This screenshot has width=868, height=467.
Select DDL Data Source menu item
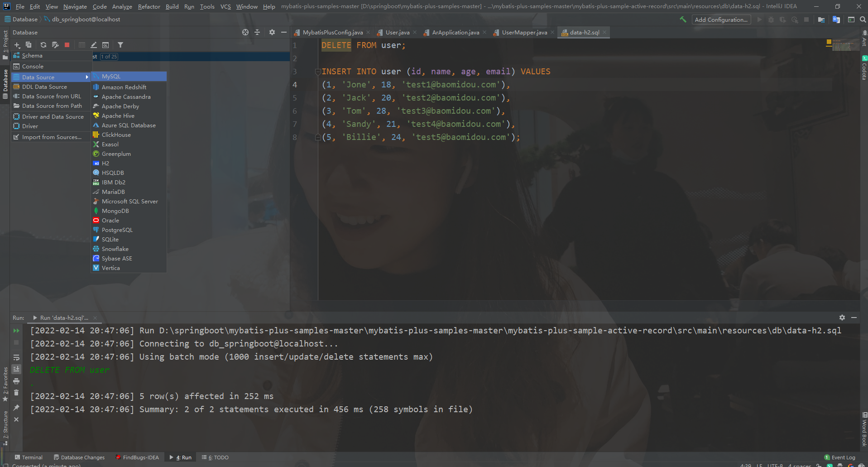pyautogui.click(x=51, y=87)
